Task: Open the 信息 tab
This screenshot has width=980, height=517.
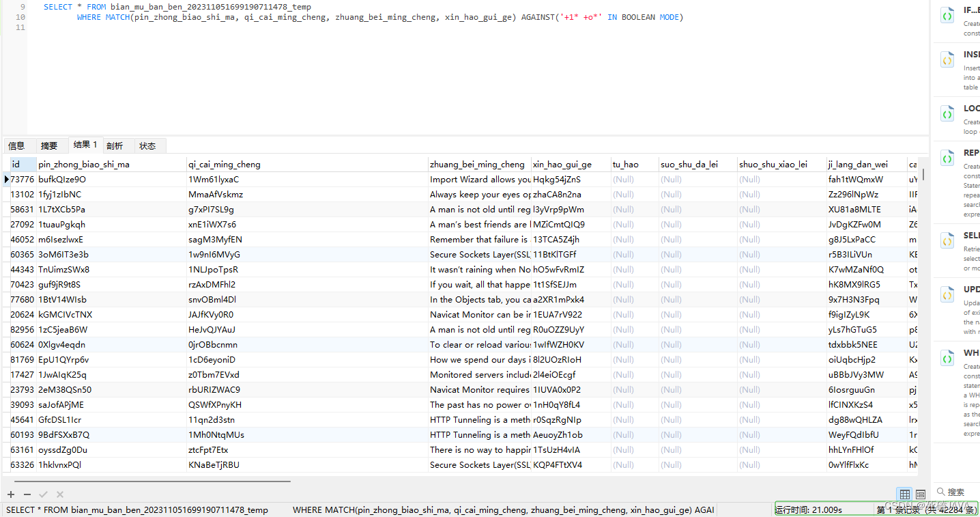Action: tap(16, 145)
